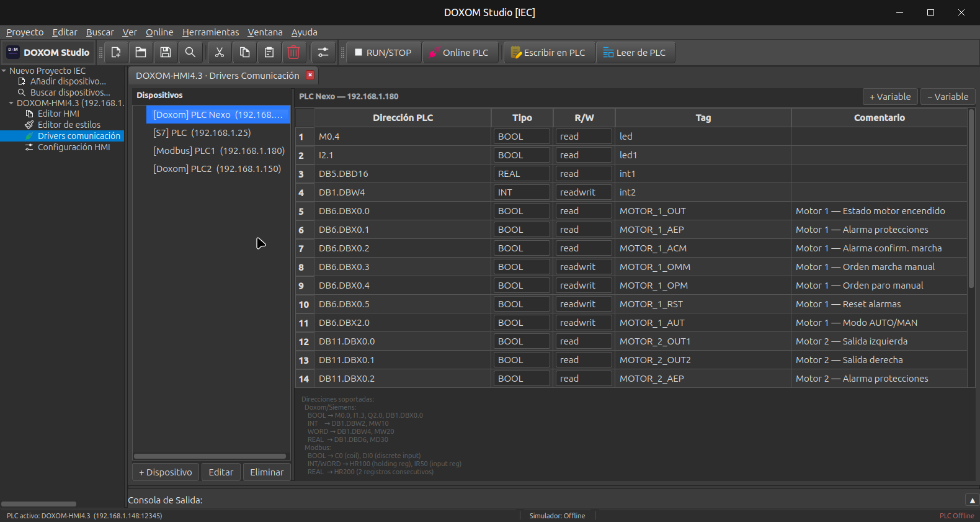Select [Doxom] PLC2 device
The height and width of the screenshot is (522, 980).
(218, 169)
